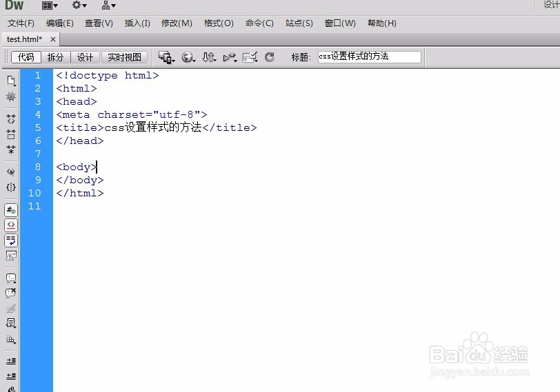Click inside the 标题 title input field
This screenshot has width=560, height=392.
[369, 57]
